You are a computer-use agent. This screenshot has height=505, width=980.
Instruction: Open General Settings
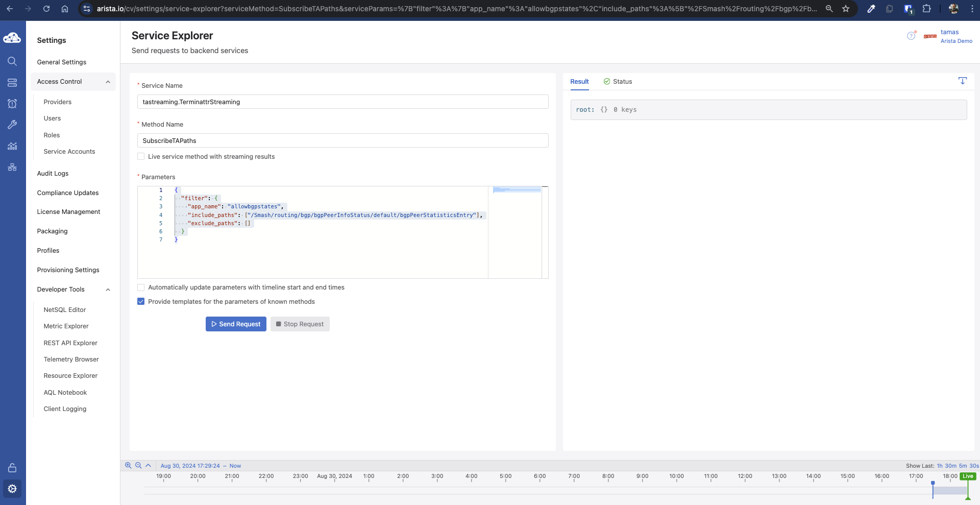point(62,62)
